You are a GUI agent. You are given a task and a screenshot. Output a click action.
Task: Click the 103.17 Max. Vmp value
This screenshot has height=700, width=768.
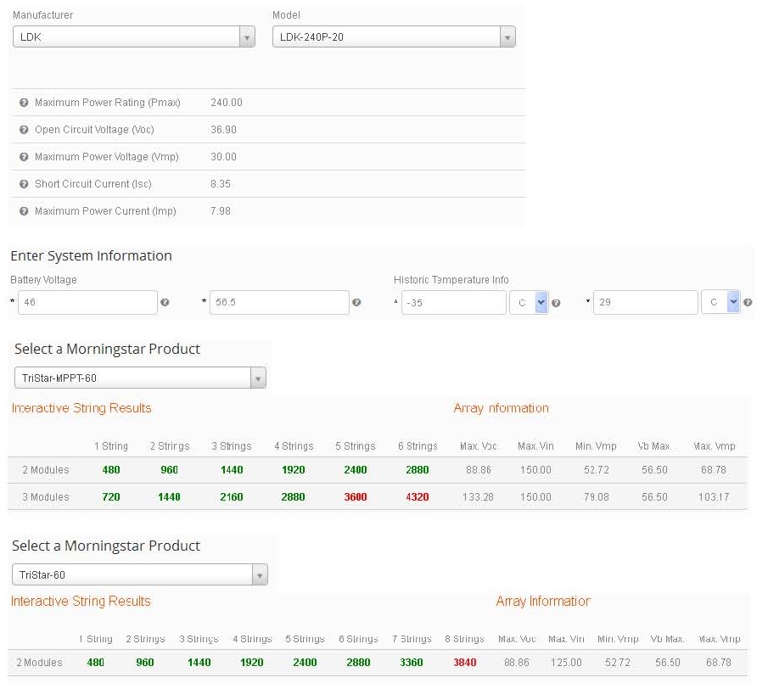714,496
